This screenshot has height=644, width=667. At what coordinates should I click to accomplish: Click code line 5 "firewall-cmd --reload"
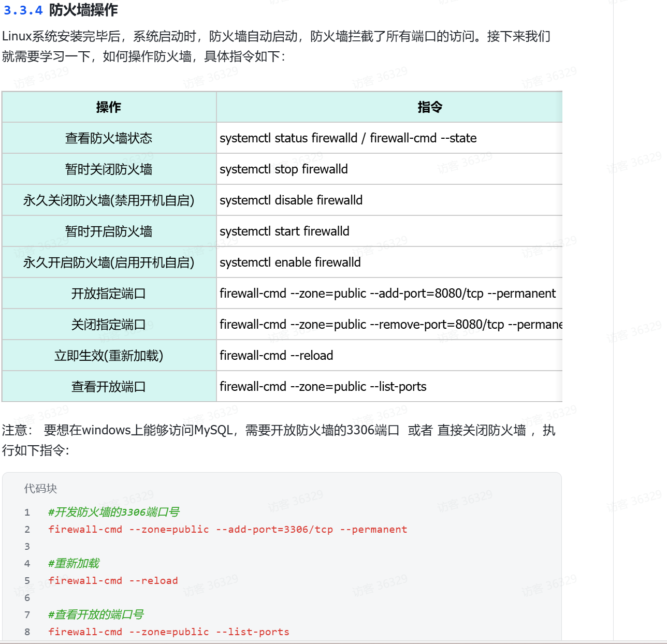113,580
